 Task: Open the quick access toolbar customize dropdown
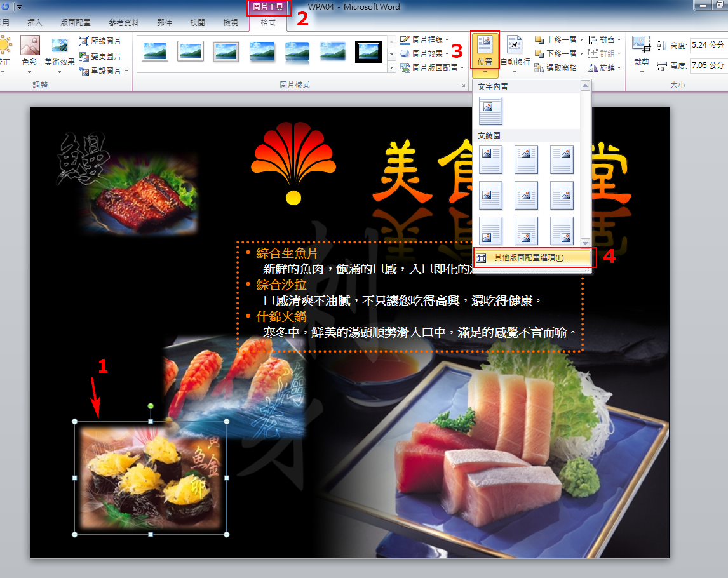click(x=19, y=7)
